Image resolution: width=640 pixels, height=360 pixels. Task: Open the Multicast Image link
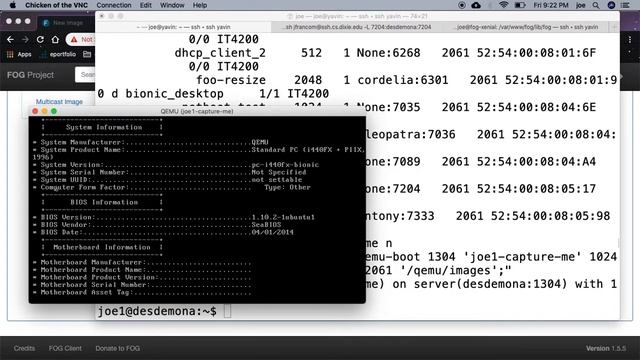pos(59,102)
